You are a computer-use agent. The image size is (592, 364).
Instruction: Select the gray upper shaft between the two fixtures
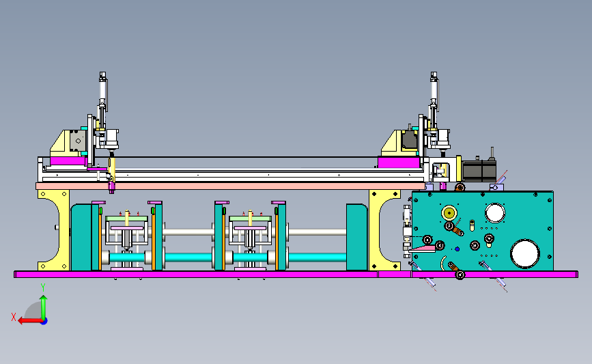[x=188, y=232]
